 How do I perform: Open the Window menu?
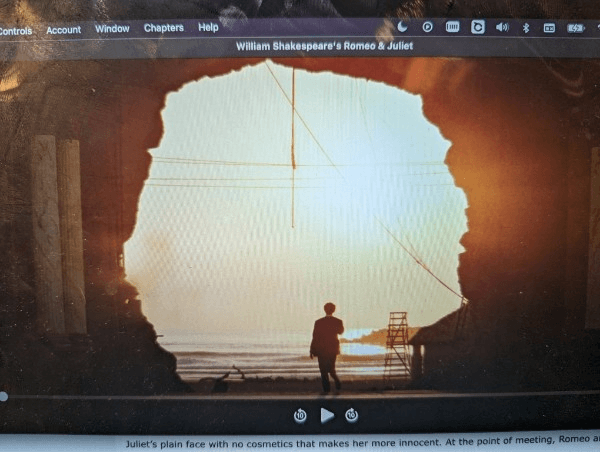[x=112, y=29]
